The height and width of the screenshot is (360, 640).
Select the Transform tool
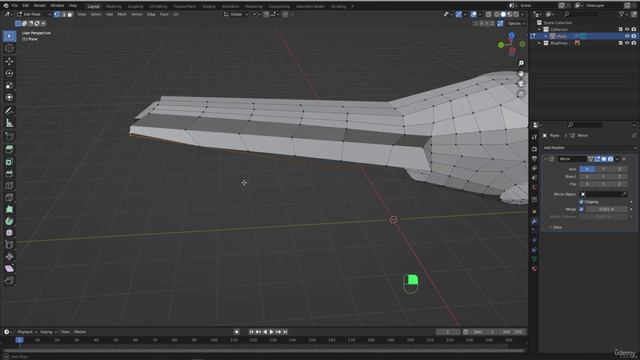[9, 98]
